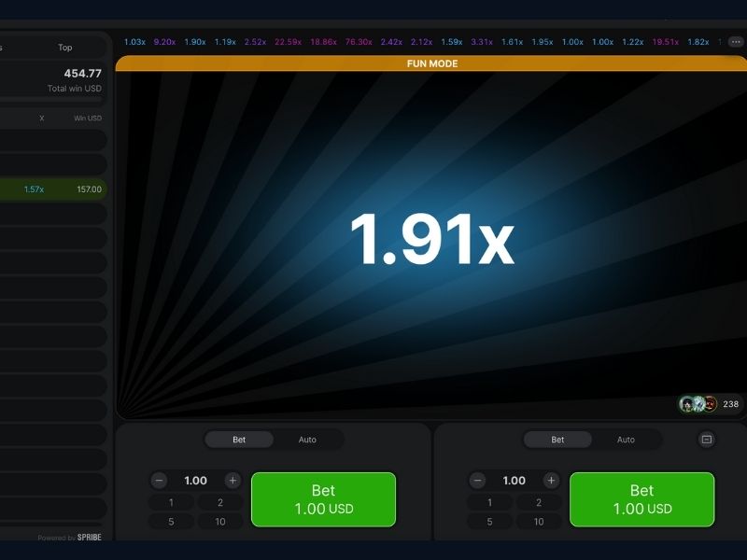Choose quick amount 2 in left panel
Screen dimensions: 747x560
pos(220,502)
